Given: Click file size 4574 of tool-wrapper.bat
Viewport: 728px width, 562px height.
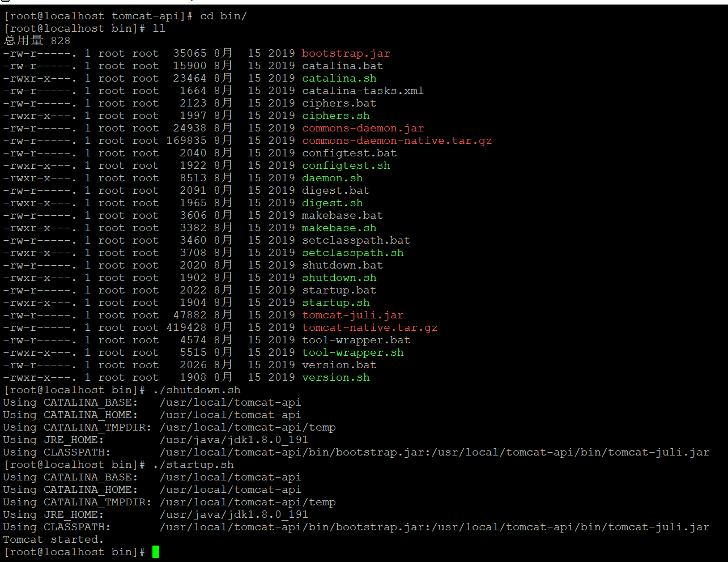Looking at the screenshot, I should (193, 340).
